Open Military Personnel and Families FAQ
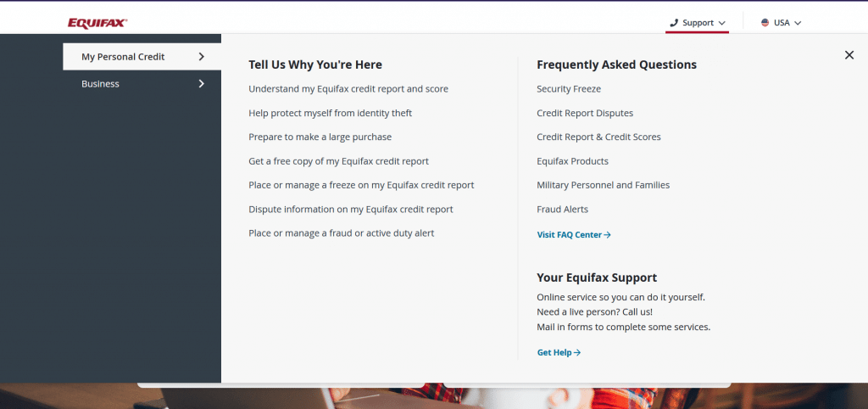Image resolution: width=868 pixels, height=409 pixels. coord(604,185)
